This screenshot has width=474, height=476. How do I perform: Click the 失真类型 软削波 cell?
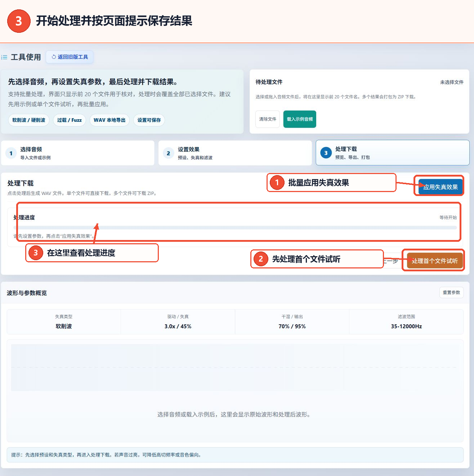(64, 322)
